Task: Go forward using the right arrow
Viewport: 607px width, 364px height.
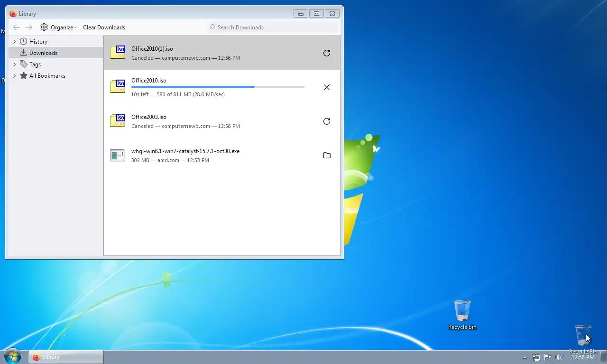Action: click(29, 27)
